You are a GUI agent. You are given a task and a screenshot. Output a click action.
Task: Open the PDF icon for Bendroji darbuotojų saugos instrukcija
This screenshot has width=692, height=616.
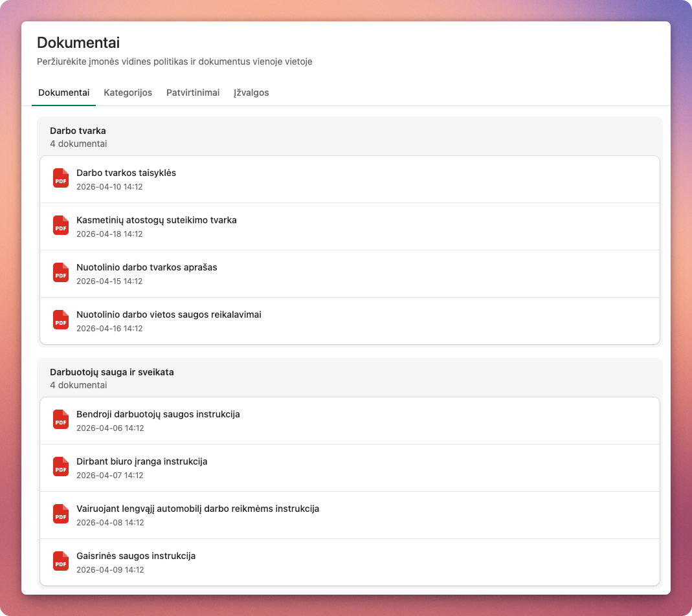coord(60,420)
